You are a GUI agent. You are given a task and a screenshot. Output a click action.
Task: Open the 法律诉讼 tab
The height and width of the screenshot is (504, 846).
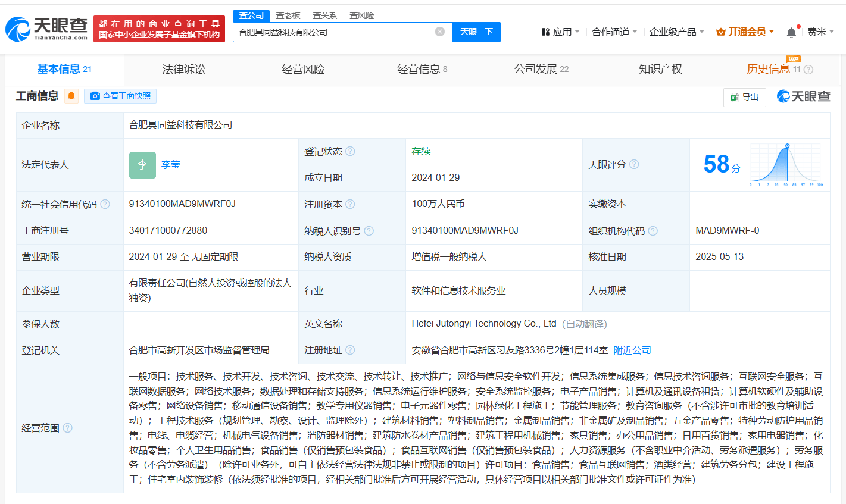(x=184, y=69)
